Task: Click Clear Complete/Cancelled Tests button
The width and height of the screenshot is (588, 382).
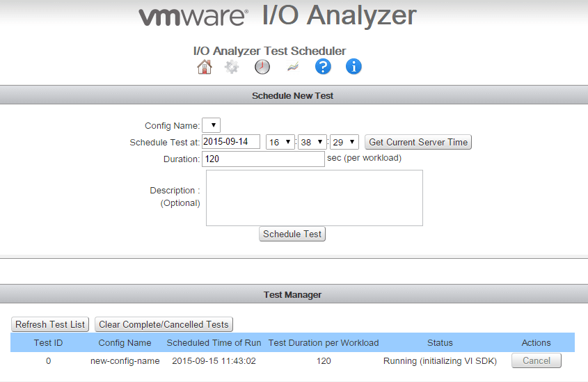Action: coord(164,324)
